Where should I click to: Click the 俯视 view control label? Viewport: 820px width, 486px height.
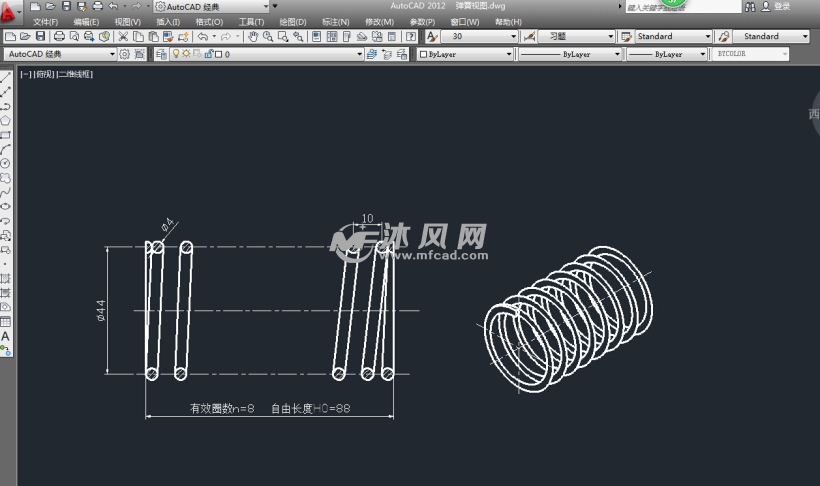click(x=45, y=74)
